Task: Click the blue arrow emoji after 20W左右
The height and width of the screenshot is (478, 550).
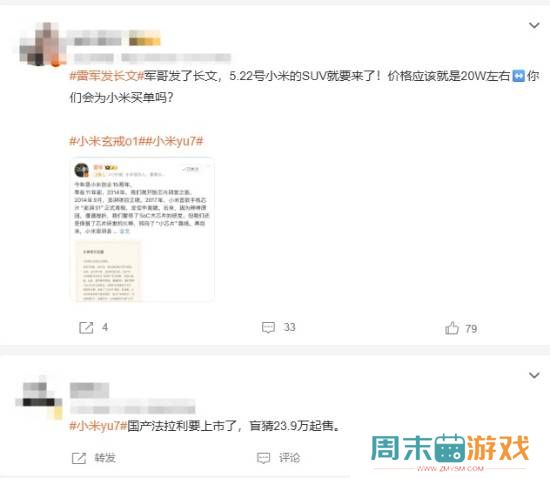Action: [x=518, y=76]
